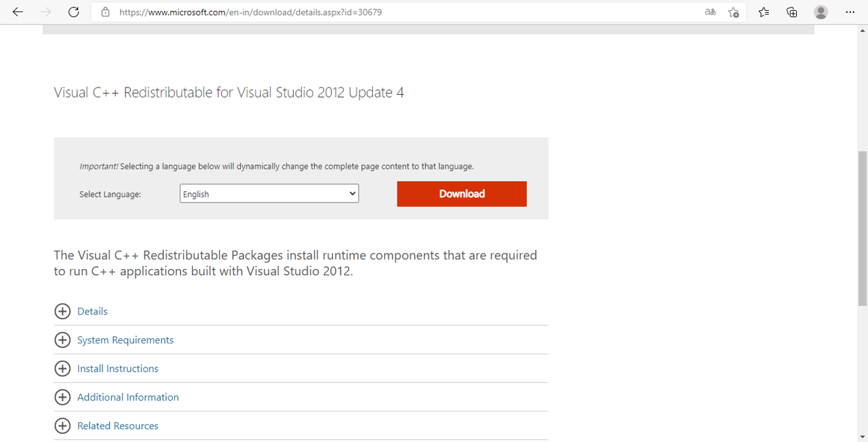Image resolution: width=868 pixels, height=442 pixels.
Task: Expand the Details plus icon
Action: 62,311
